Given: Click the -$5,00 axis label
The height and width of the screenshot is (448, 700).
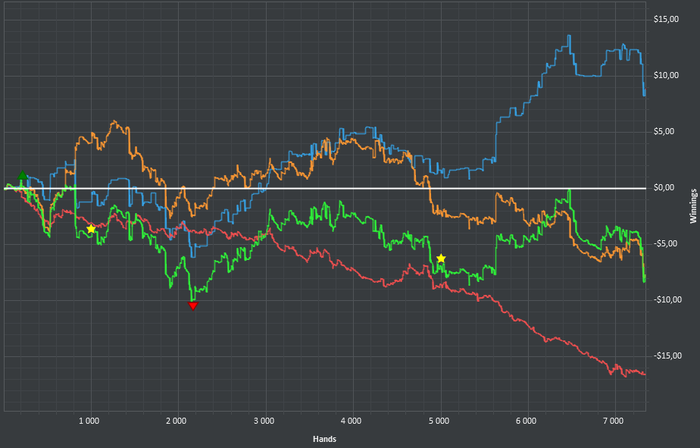Looking at the screenshot, I should [x=666, y=244].
